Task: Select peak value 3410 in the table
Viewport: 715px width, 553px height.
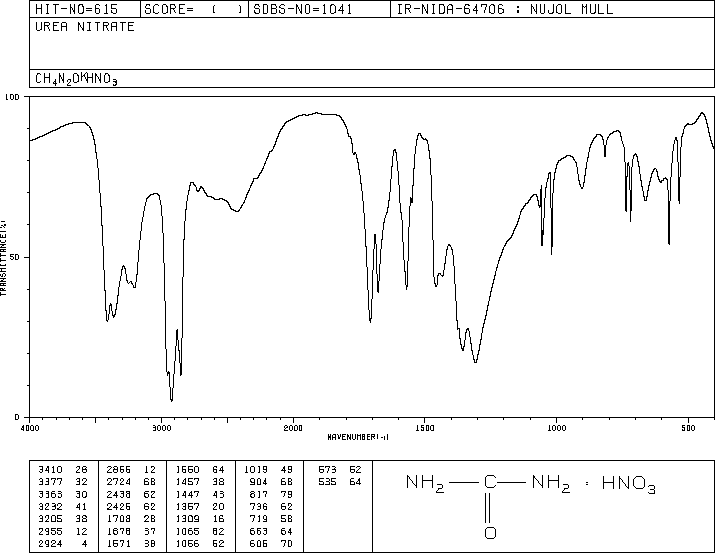Action: 50,470
